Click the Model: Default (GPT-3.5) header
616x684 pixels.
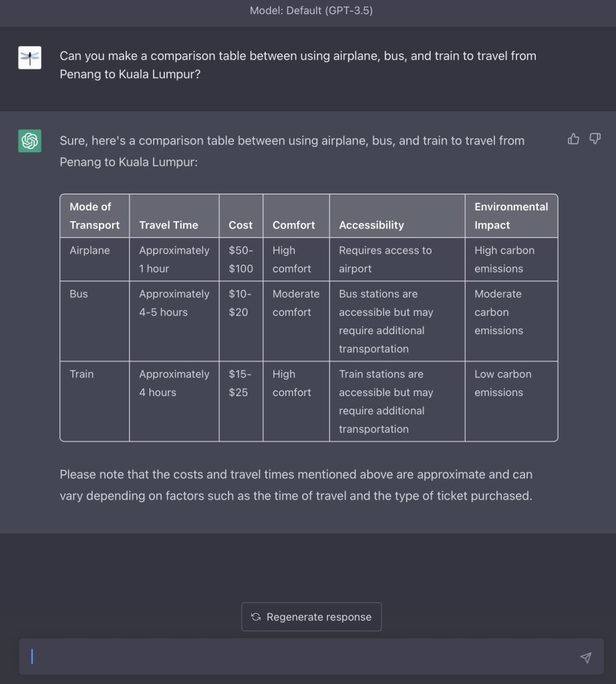click(311, 11)
